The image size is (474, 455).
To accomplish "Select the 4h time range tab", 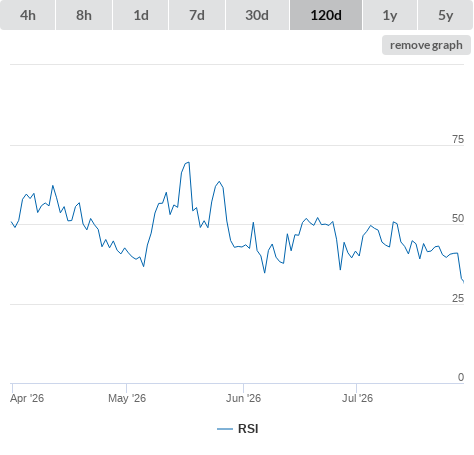I will coord(27,15).
